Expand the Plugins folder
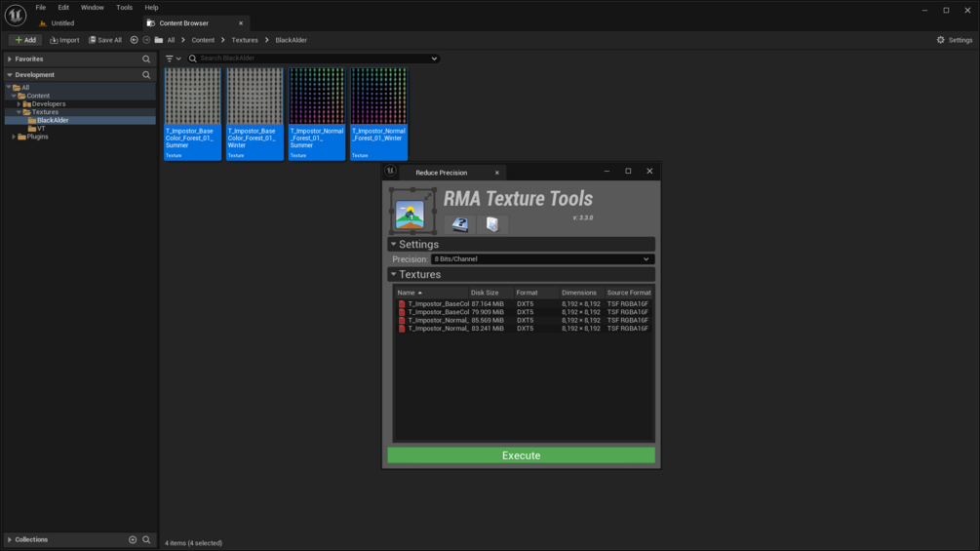Screen dimensions: 980x551 [x=14, y=137]
